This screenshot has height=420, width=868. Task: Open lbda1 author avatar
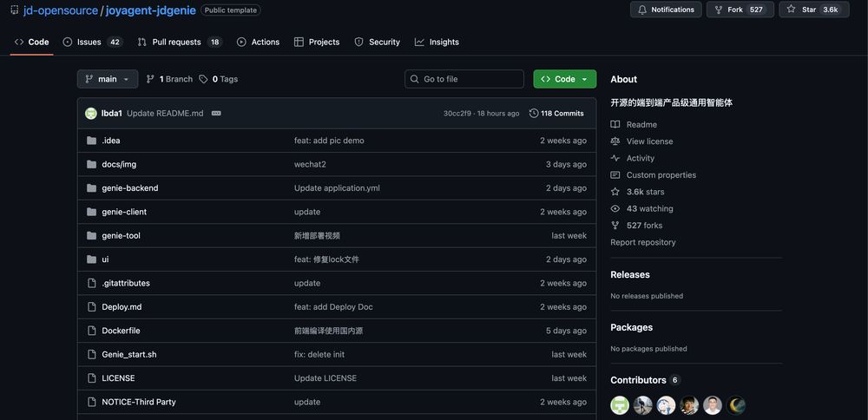coord(91,114)
